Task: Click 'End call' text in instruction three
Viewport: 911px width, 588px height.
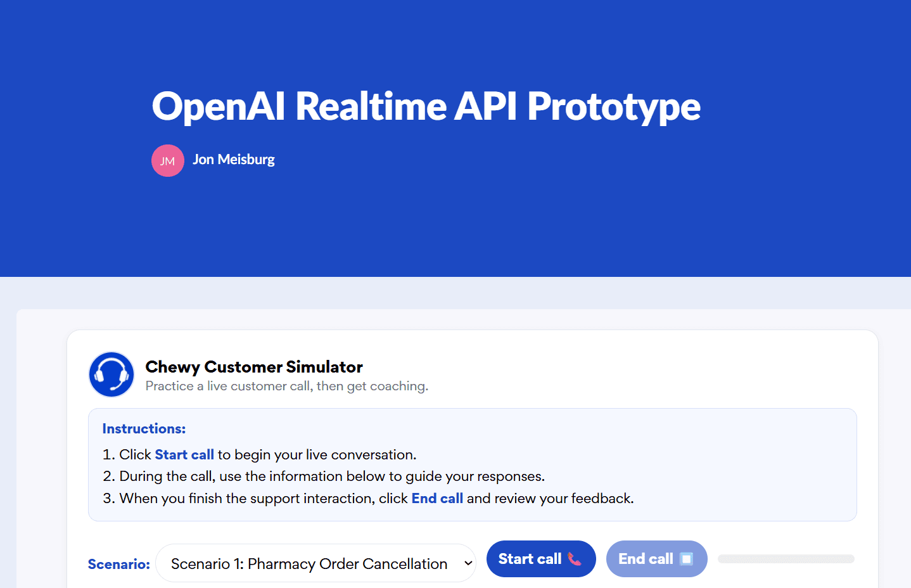Action: pyautogui.click(x=437, y=499)
